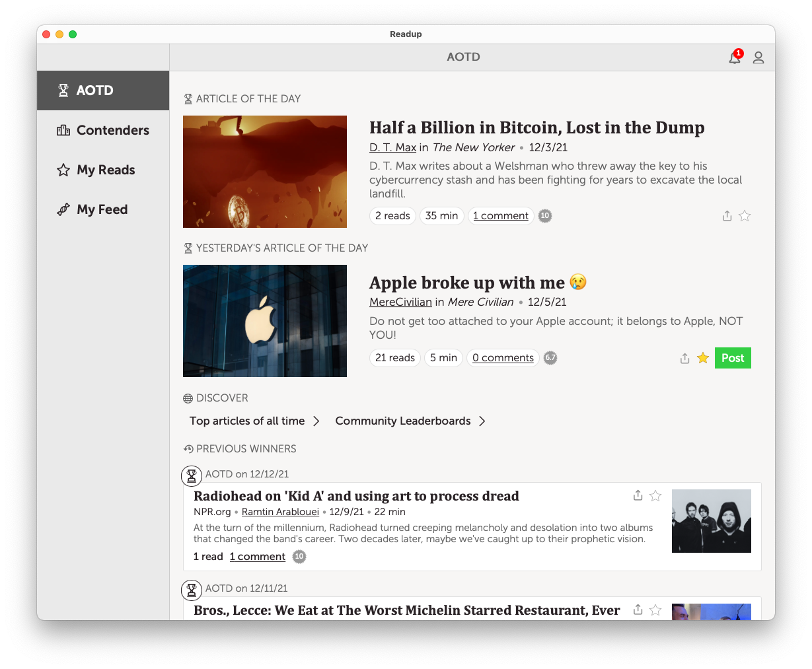812x669 pixels.
Task: Open the user profile icon
Action: coord(758,57)
